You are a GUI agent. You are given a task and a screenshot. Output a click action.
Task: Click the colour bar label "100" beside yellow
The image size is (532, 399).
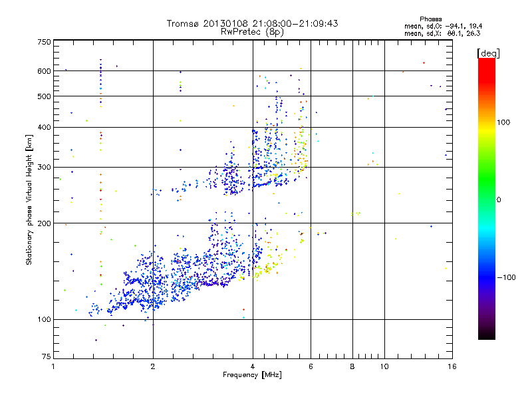coord(503,122)
